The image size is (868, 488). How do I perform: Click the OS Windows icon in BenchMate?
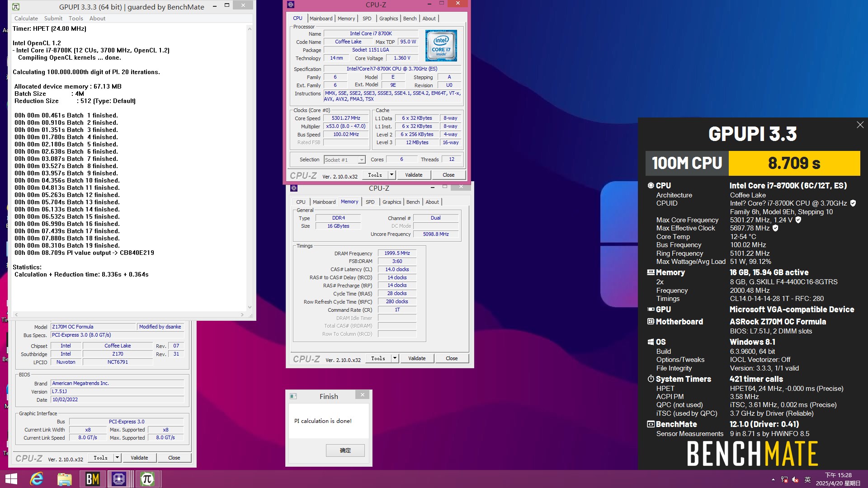pos(651,342)
